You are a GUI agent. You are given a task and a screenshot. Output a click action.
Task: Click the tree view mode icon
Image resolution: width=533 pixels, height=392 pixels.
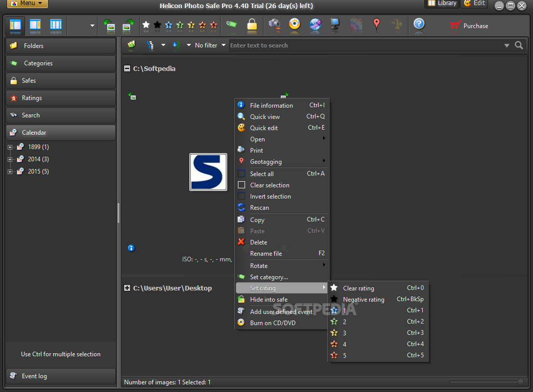pyautogui.click(x=150, y=45)
